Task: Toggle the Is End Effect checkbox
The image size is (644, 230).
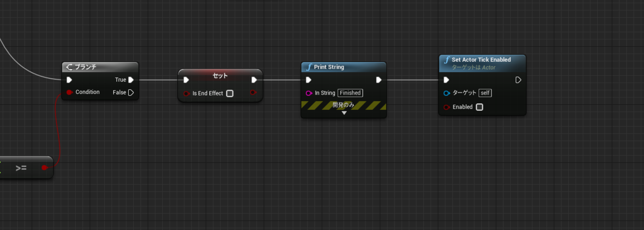Action: (230, 94)
